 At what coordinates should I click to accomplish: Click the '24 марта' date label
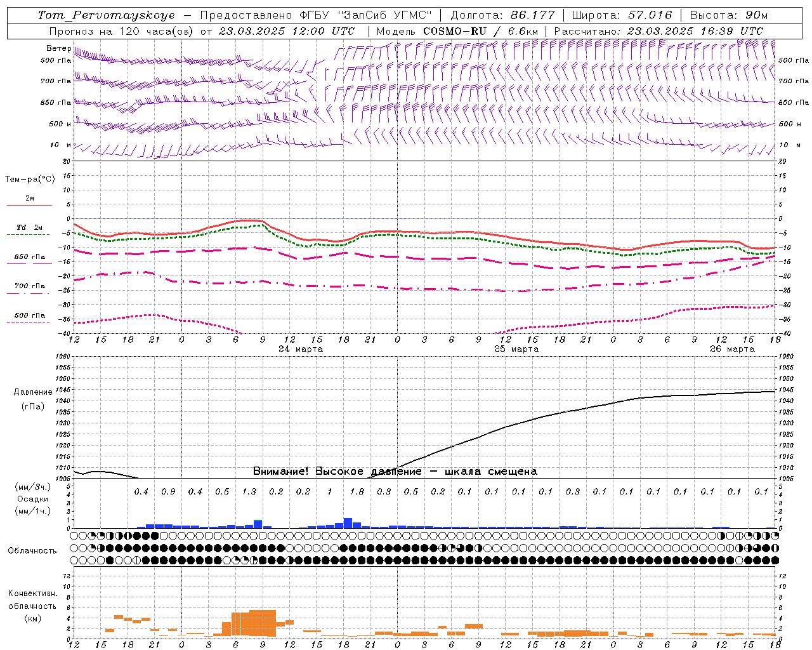(x=301, y=349)
